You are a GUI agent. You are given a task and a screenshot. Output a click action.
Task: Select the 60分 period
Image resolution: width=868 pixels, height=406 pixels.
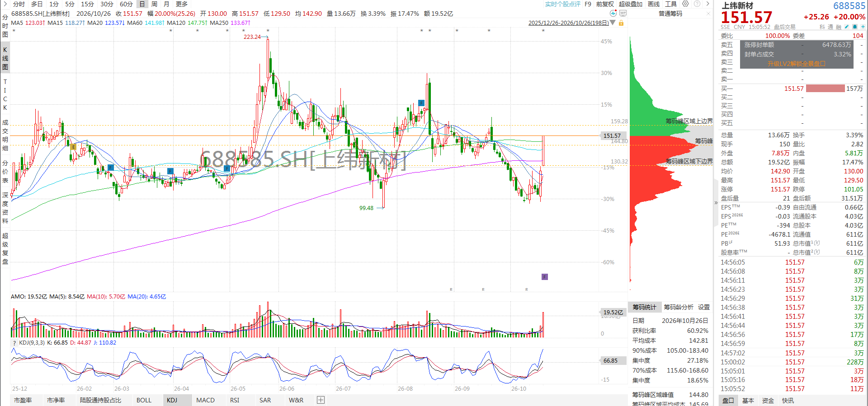(126, 4)
